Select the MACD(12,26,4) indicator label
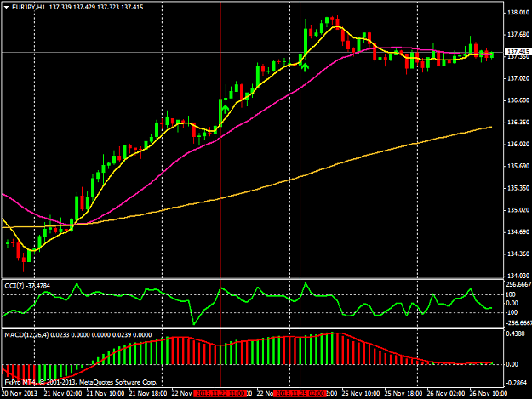Viewport: 532px width, 399px height. pos(78,335)
